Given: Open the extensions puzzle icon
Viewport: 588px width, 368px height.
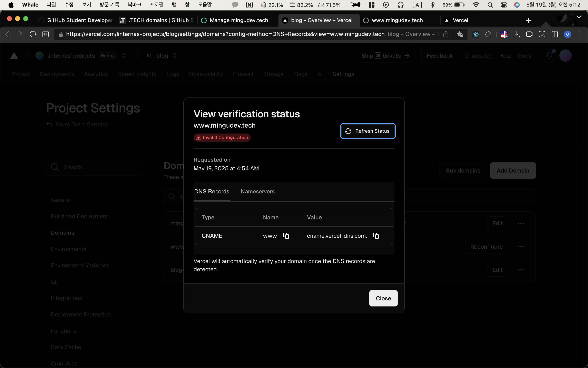Looking at the screenshot, I should (x=488, y=34).
